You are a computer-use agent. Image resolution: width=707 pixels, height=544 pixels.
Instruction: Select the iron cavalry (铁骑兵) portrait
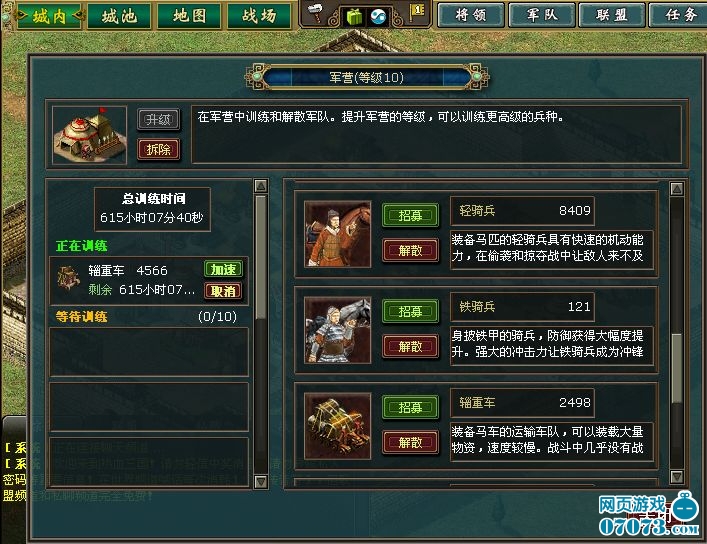point(338,330)
